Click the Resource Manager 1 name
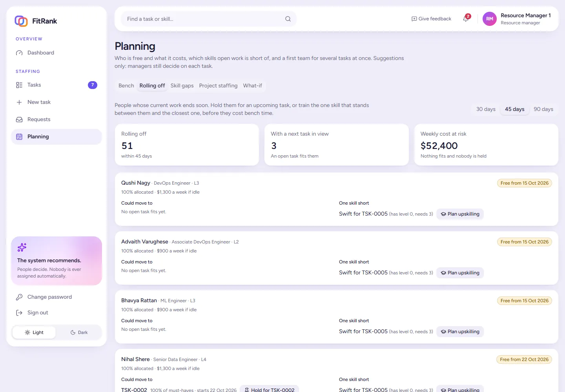The height and width of the screenshot is (392, 565). coord(526,15)
